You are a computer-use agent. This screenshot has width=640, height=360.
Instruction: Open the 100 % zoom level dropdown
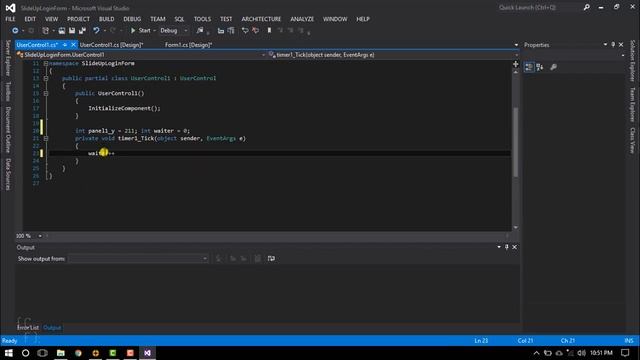pyautogui.click(x=40, y=236)
